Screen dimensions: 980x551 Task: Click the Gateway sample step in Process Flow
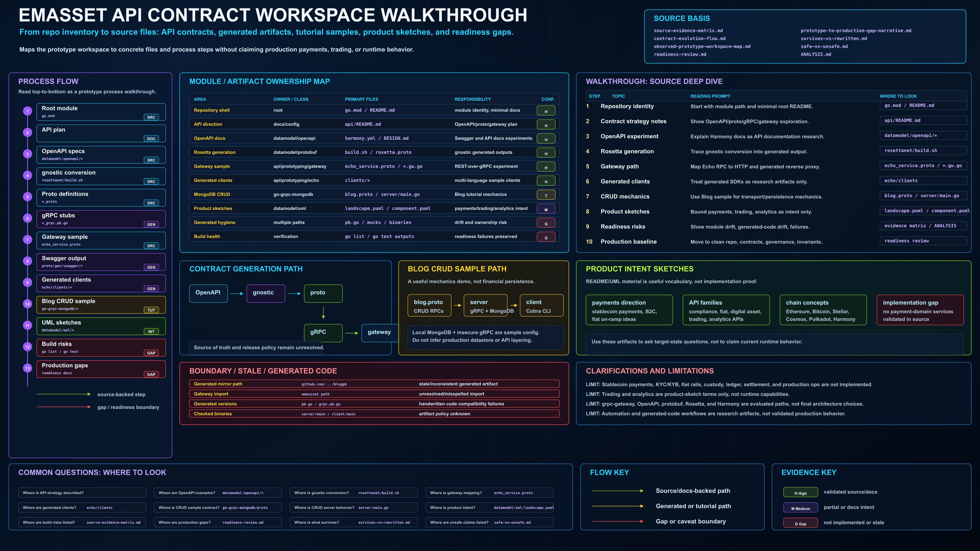[x=101, y=240]
